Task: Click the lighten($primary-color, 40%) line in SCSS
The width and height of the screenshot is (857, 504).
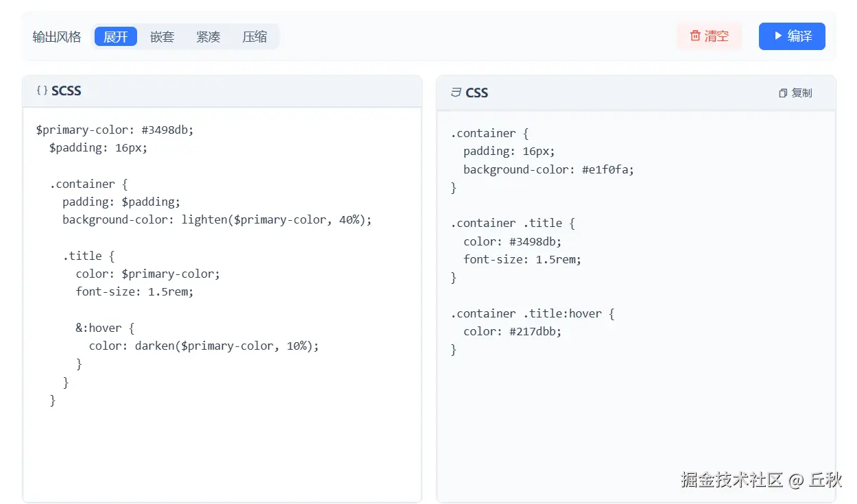Action: click(276, 220)
